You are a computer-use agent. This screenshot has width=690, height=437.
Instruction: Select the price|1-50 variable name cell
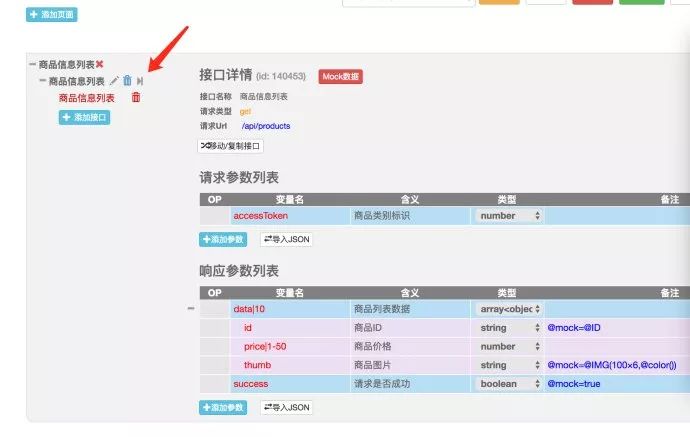[x=290, y=347]
